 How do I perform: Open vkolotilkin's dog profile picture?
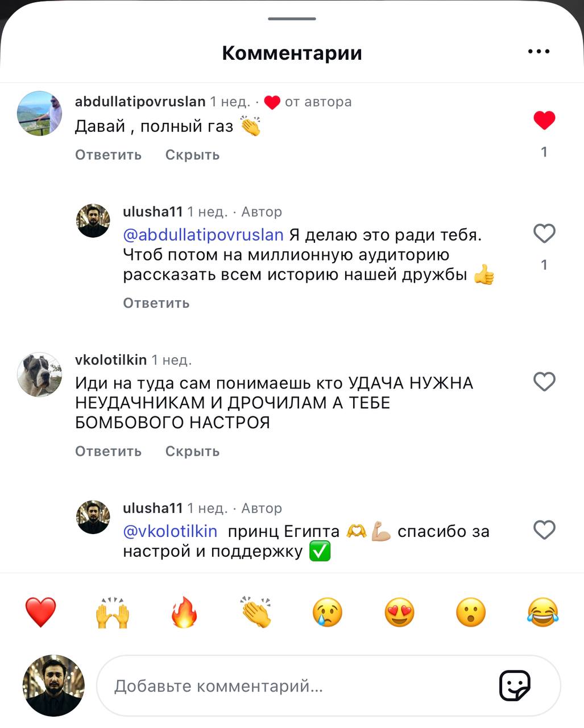point(40,374)
